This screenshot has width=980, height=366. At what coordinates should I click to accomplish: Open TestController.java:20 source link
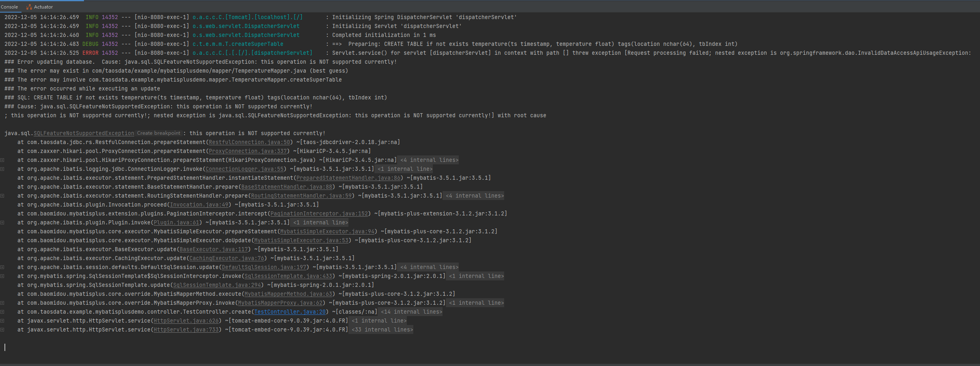coord(290,312)
